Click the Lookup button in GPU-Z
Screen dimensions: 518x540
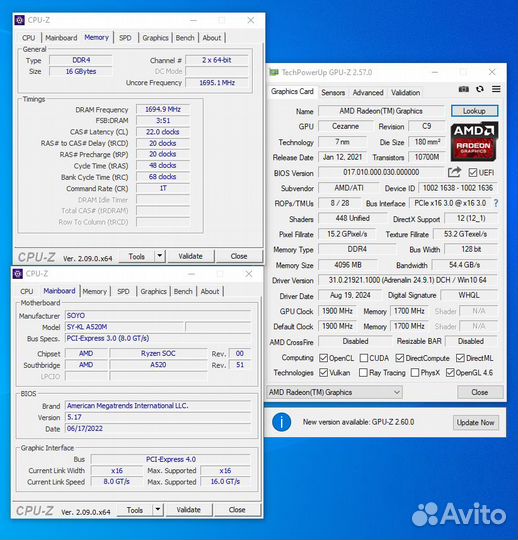pyautogui.click(x=474, y=111)
